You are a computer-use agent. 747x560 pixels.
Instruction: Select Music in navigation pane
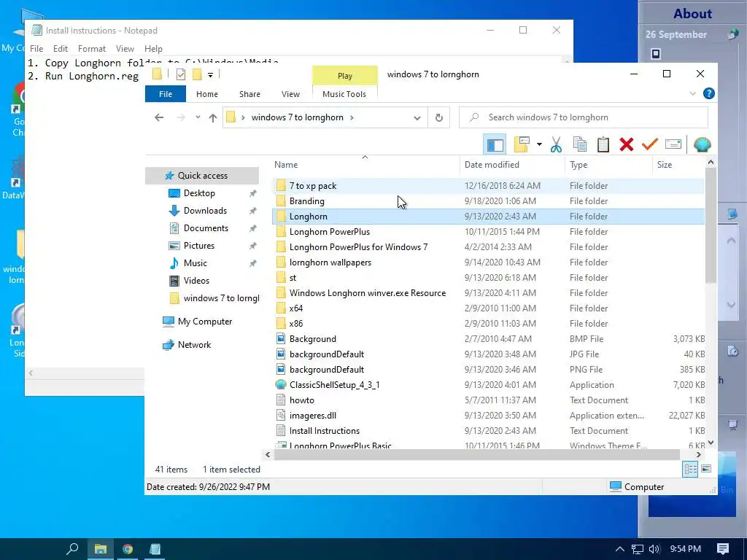[x=196, y=263]
